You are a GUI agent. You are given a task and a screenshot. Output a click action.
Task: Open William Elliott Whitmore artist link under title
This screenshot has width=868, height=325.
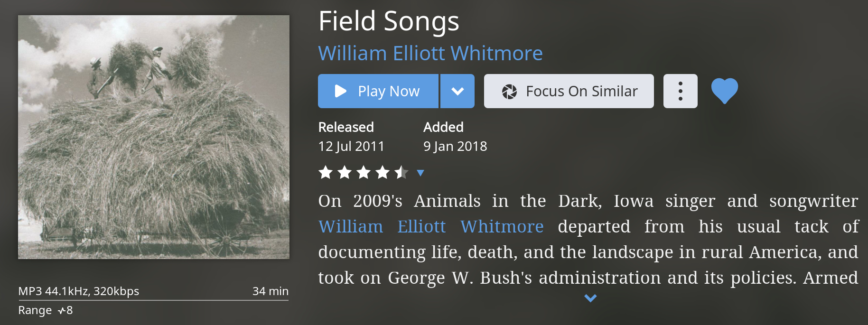[430, 53]
